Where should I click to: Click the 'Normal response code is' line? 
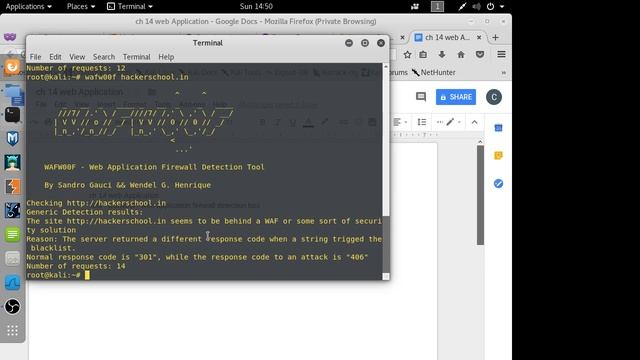(x=197, y=257)
